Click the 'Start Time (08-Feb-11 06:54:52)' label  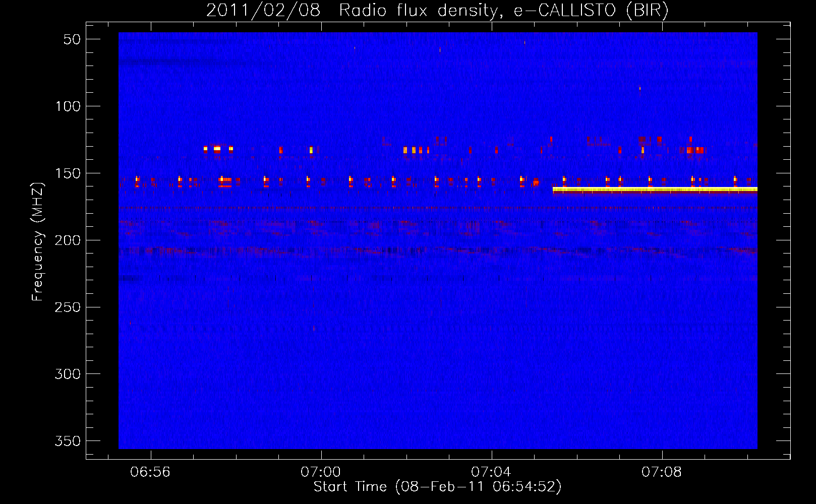coord(437,487)
